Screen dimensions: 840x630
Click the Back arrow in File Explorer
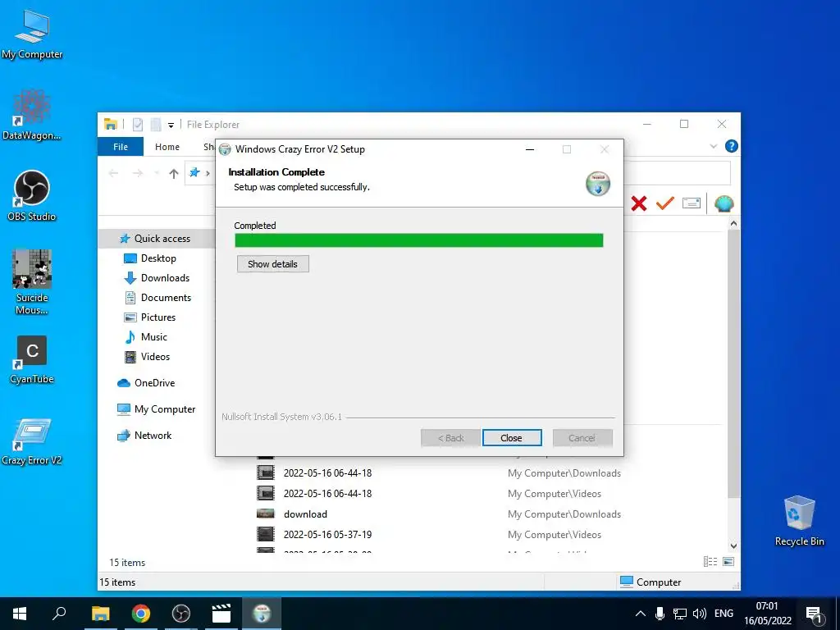point(113,173)
